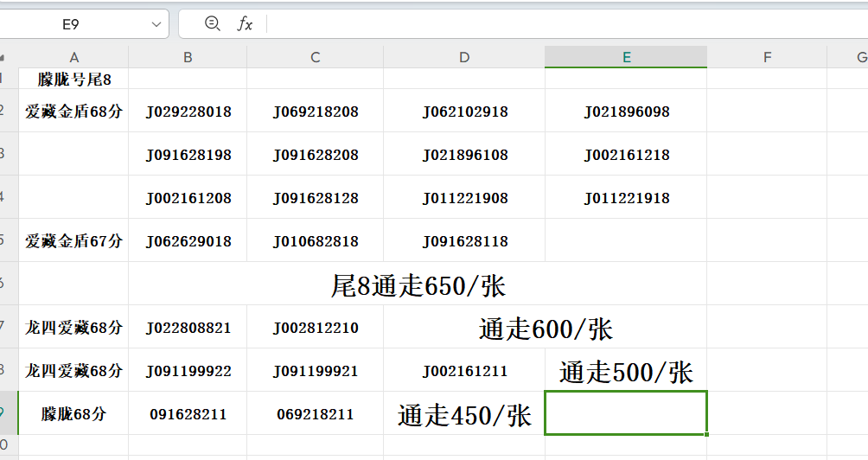This screenshot has height=460, width=868.
Task: Click the merged cell 尾8通走650/张
Action: [418, 285]
